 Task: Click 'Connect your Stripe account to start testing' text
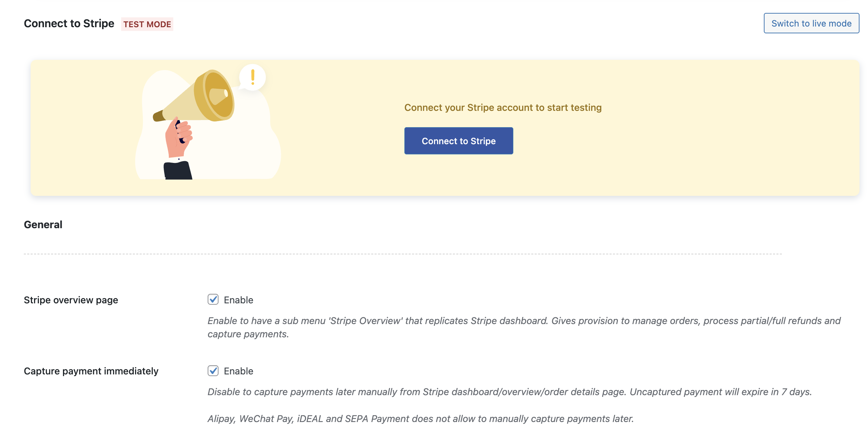pos(503,107)
